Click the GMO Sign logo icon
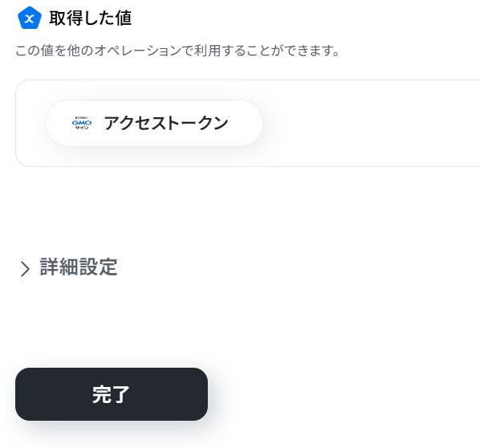479x448 pixels. (82, 123)
